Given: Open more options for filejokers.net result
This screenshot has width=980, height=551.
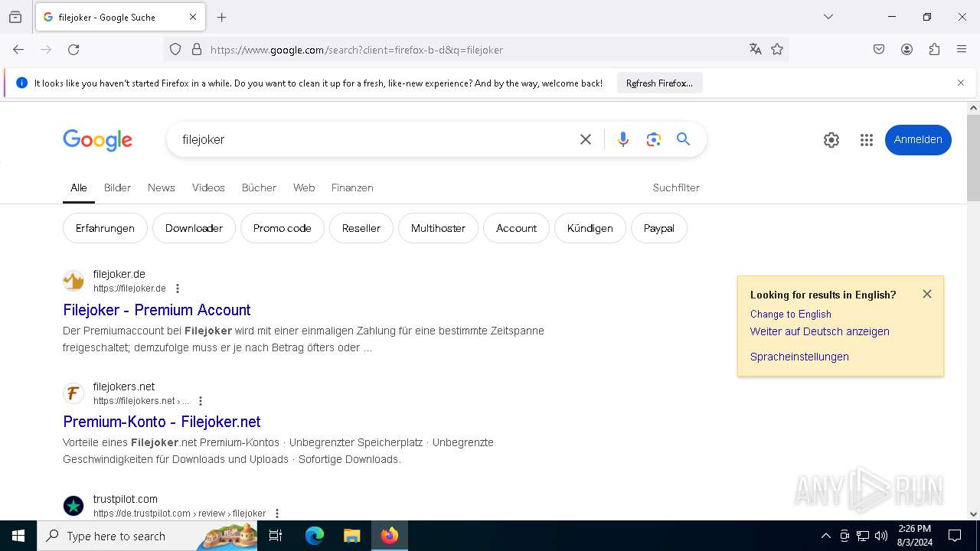Looking at the screenshot, I should tap(201, 401).
